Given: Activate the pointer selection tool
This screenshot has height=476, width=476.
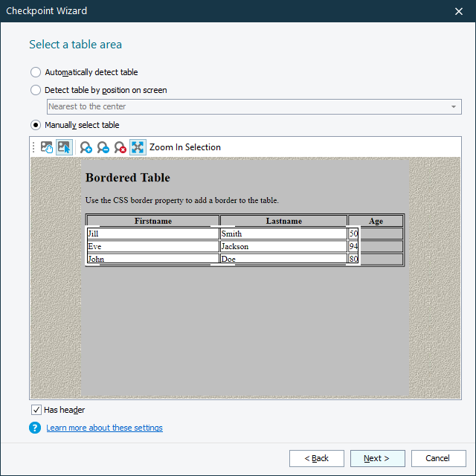Looking at the screenshot, I should click(x=64, y=147).
